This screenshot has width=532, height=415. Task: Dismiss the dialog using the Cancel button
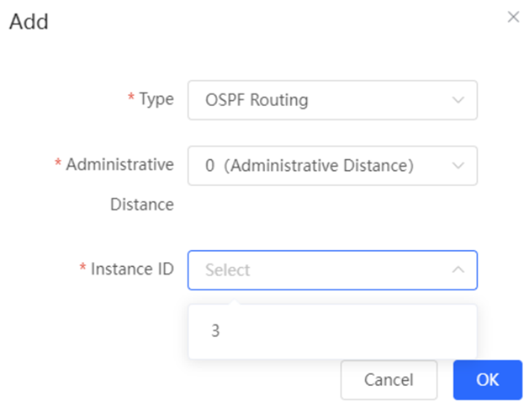click(389, 380)
